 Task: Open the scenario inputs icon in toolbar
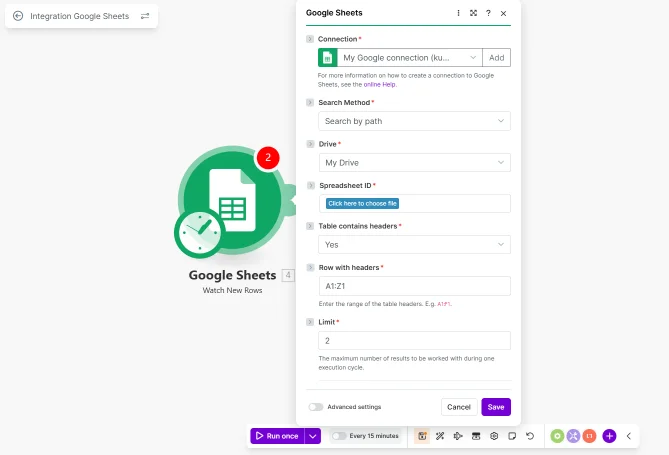(x=476, y=436)
